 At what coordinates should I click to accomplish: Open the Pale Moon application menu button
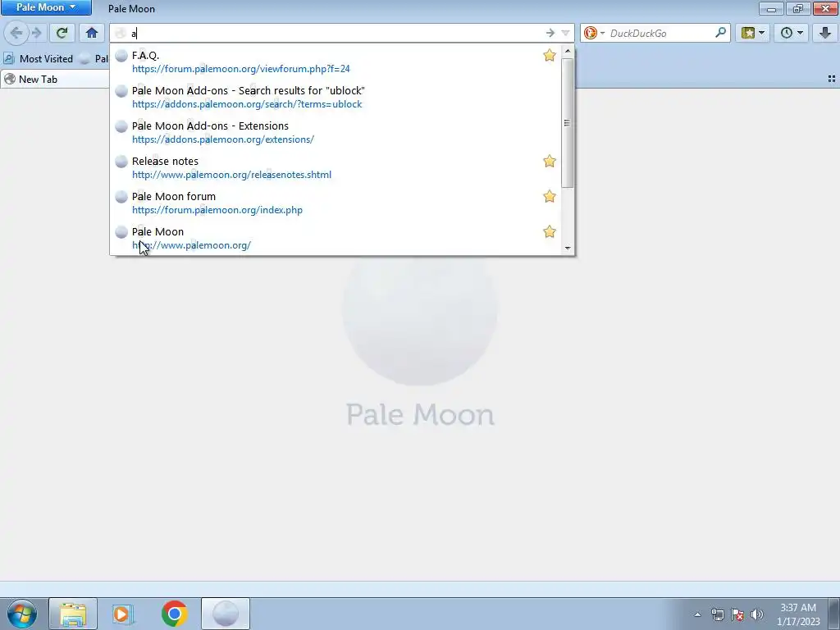tap(46, 7)
